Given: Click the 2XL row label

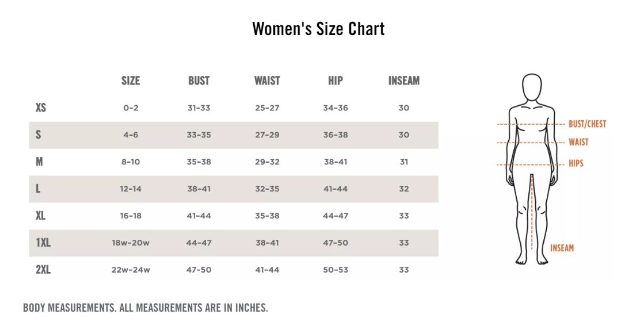Looking at the screenshot, I should coord(43,270).
